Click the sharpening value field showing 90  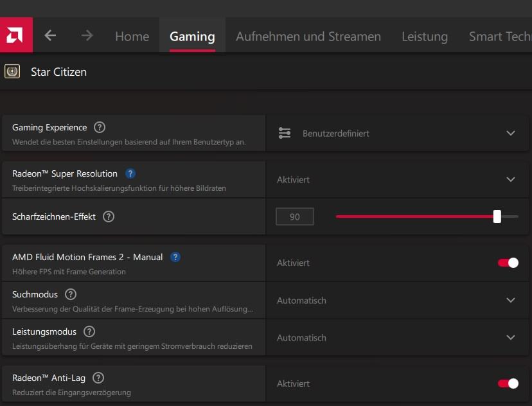coord(294,216)
